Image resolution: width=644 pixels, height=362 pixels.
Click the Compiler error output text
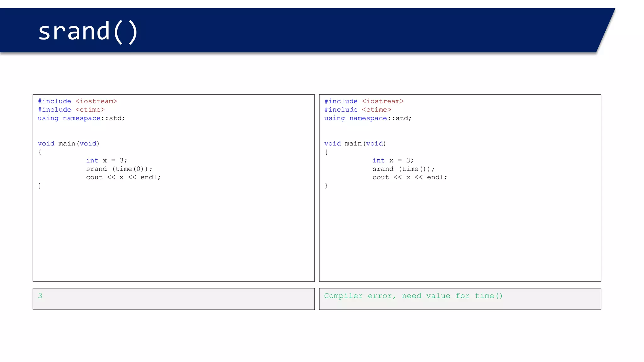tap(413, 296)
